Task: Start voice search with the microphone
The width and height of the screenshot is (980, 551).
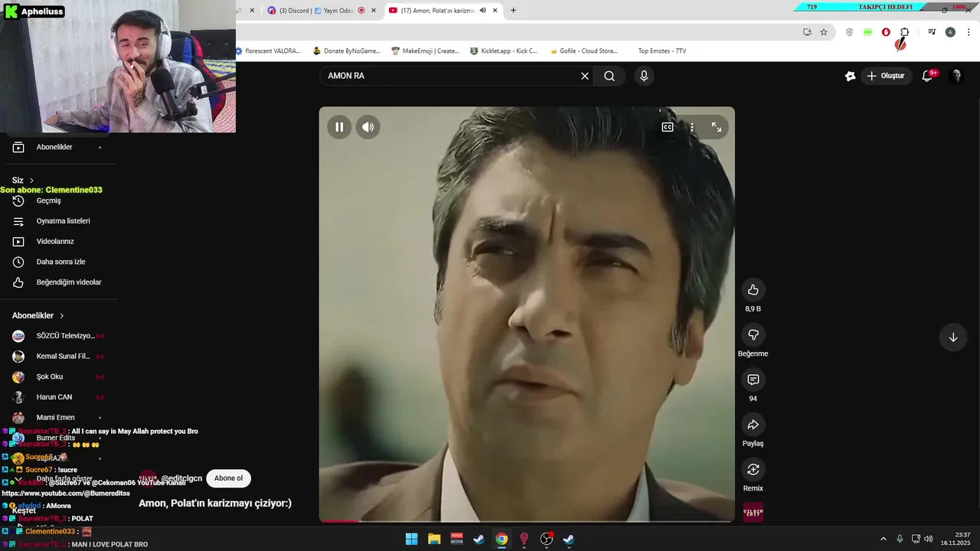Action: (644, 76)
